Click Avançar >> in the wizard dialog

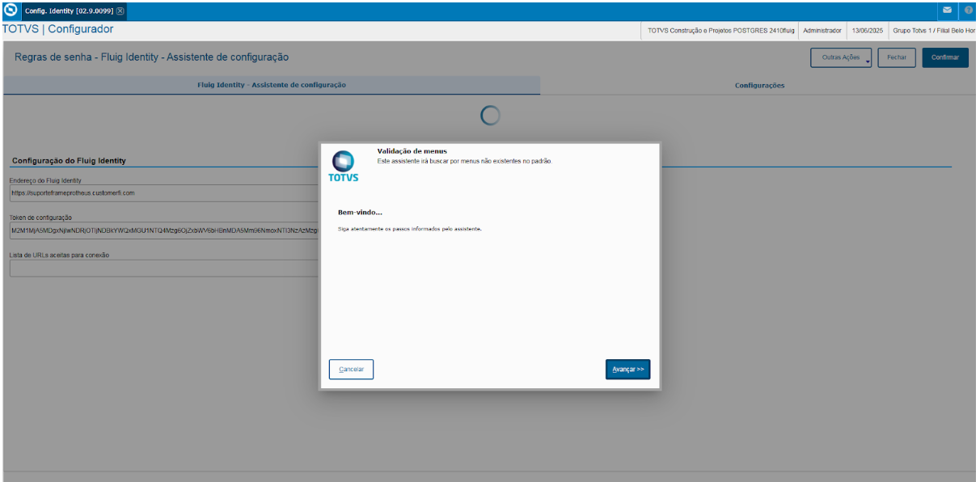tap(627, 369)
